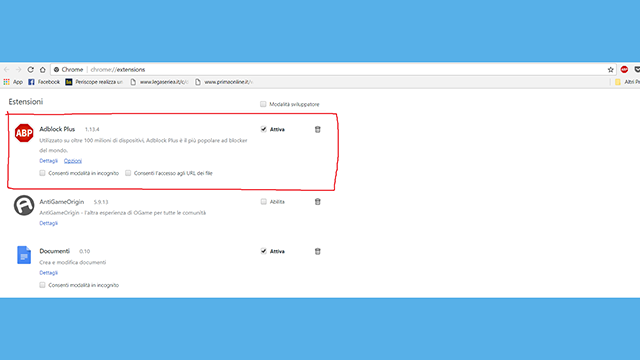Select the Documenti extension name

click(x=55, y=251)
